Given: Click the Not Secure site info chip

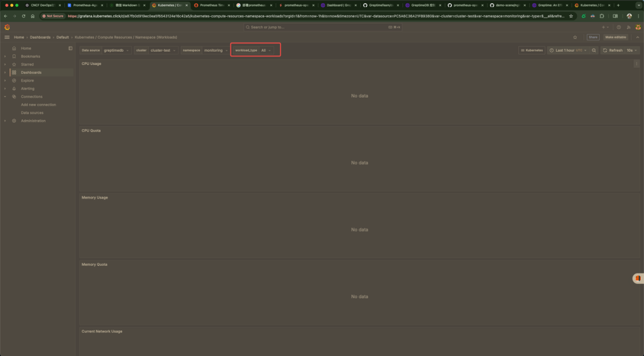Looking at the screenshot, I should [x=54, y=16].
